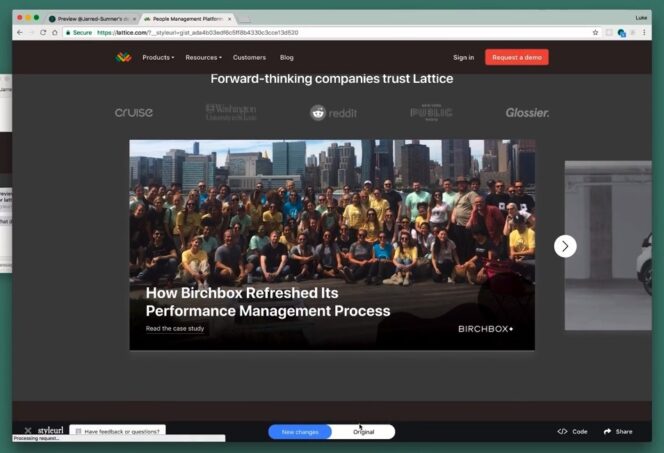
Task: Click the browser home icon
Action: (x=55, y=33)
